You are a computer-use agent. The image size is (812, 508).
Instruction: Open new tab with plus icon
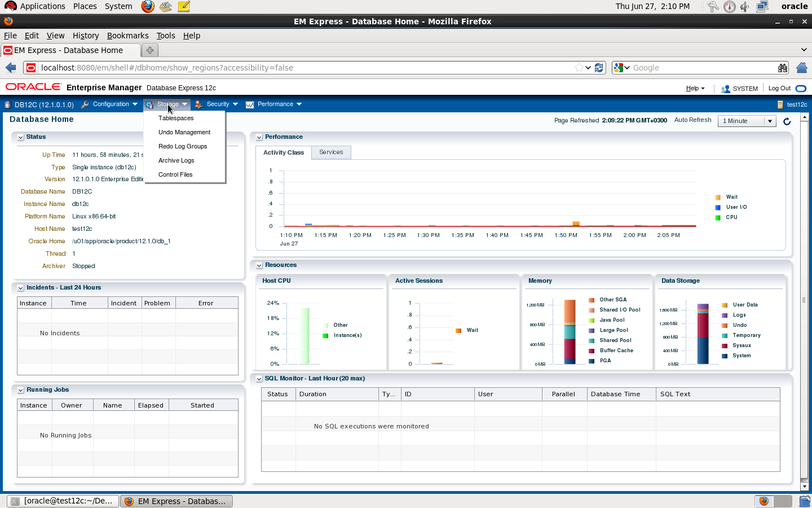coord(150,50)
